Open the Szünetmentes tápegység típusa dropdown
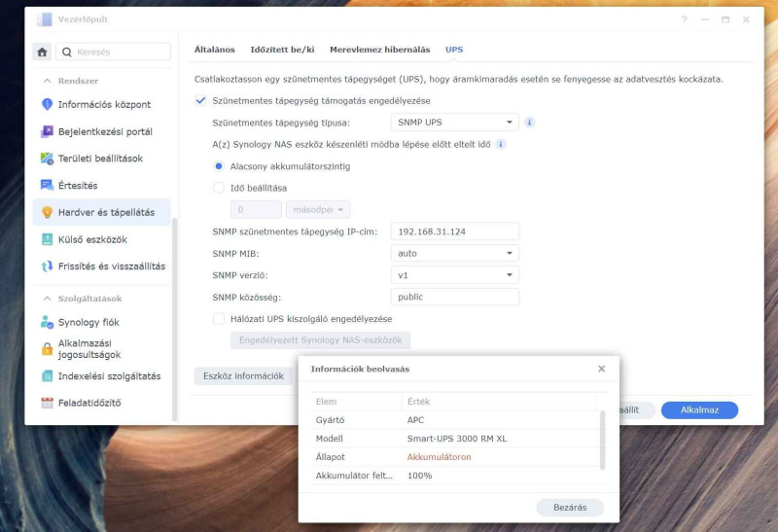 coord(454,123)
